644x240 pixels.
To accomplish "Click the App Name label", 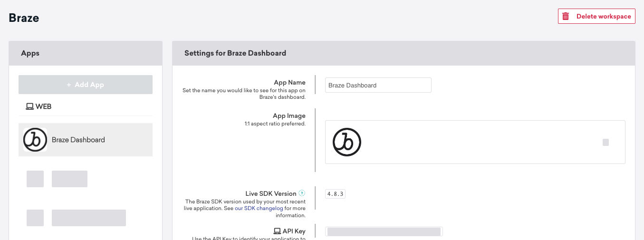I will pos(290,82).
